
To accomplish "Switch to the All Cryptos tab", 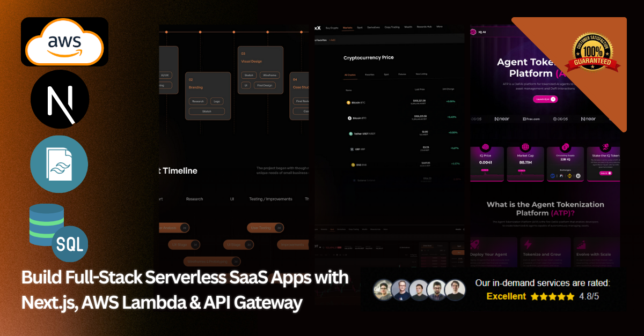I will pos(350,74).
